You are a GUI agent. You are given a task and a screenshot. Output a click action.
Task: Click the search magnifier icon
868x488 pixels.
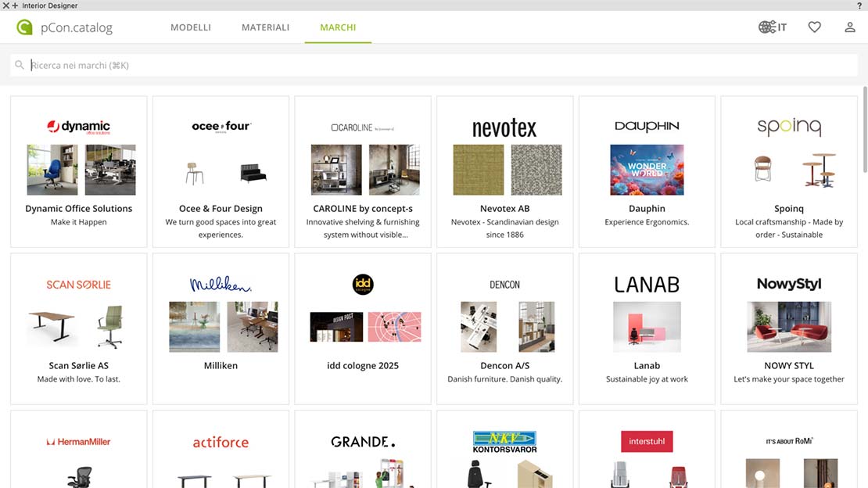[20, 66]
